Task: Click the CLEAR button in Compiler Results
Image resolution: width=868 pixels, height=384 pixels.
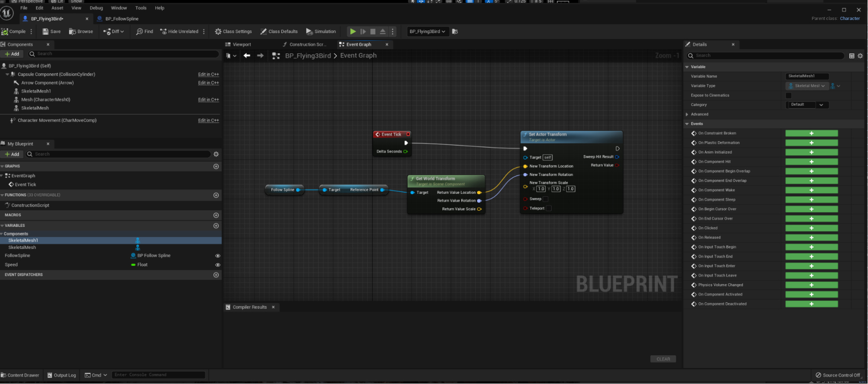Action: click(x=663, y=359)
